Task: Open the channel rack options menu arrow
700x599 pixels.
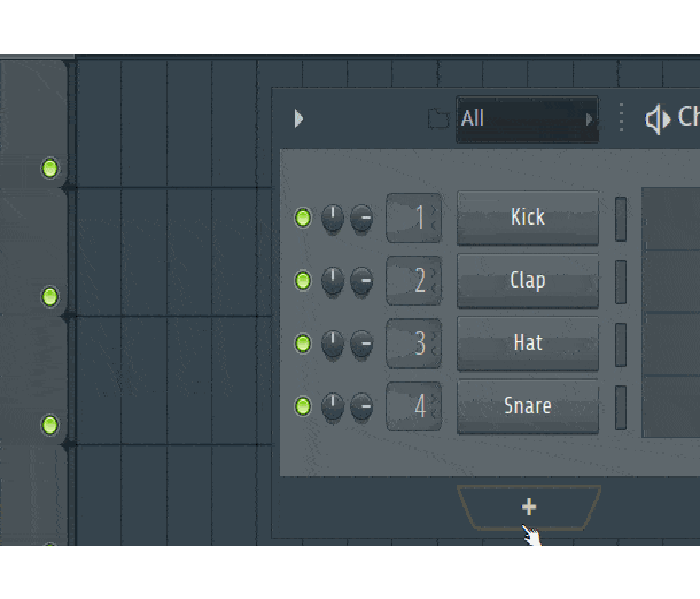Action: click(299, 119)
